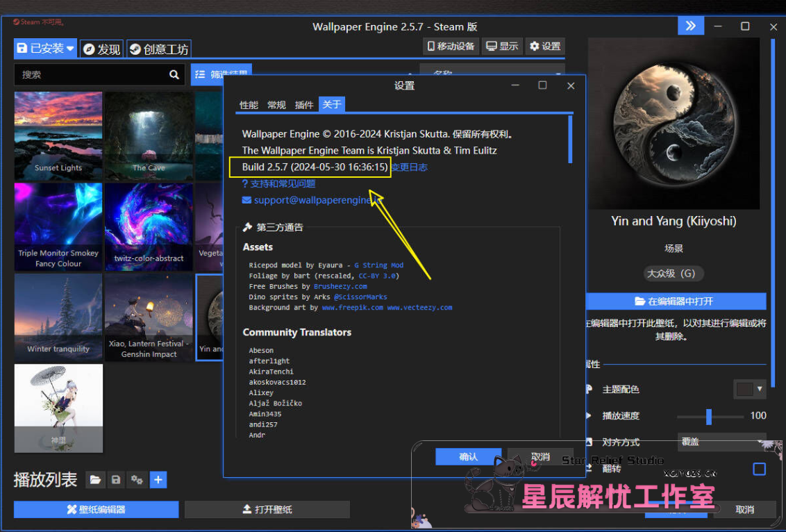Click the expand chevrons button in title bar
The width and height of the screenshot is (786, 532).
pyautogui.click(x=691, y=26)
